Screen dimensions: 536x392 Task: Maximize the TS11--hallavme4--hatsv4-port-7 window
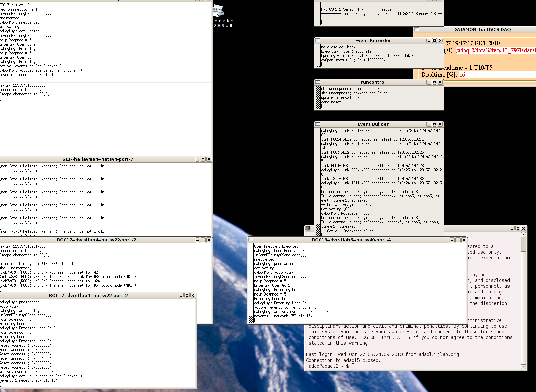tap(203, 159)
